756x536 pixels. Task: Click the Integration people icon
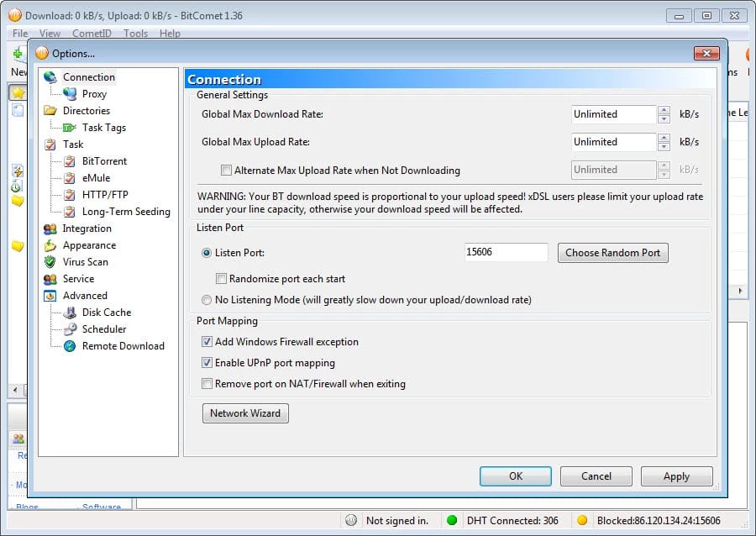click(x=50, y=229)
